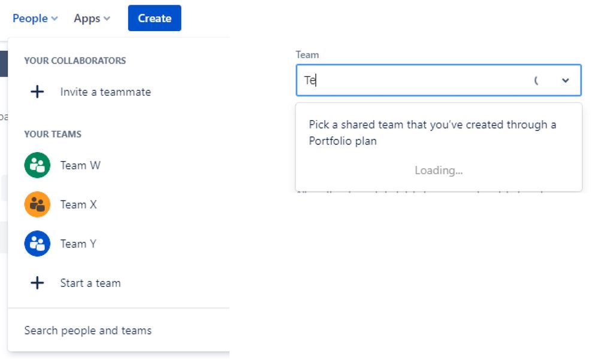Open Team Y

coord(78,244)
